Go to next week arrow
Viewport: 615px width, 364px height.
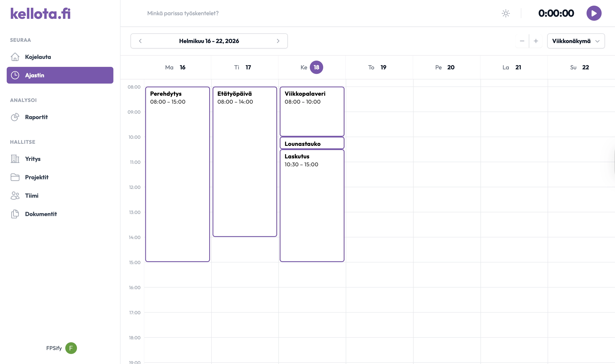[278, 41]
